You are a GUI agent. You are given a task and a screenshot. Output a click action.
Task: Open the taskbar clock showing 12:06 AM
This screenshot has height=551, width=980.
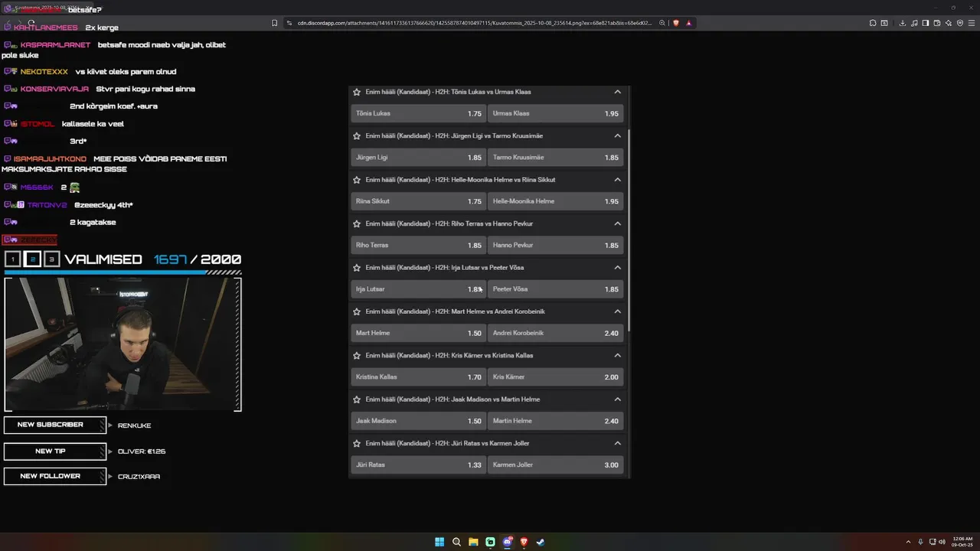tap(963, 542)
